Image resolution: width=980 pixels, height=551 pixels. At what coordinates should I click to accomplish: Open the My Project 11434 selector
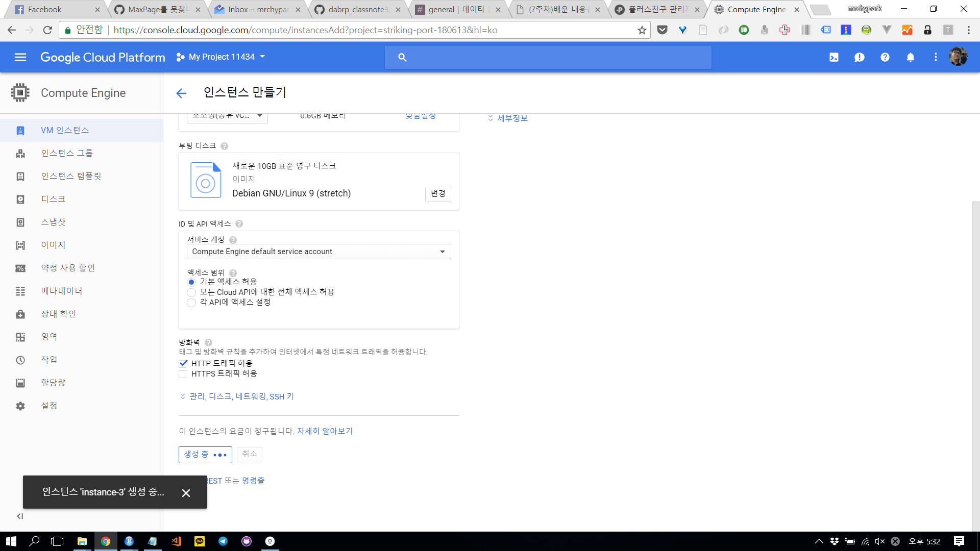[x=221, y=57]
